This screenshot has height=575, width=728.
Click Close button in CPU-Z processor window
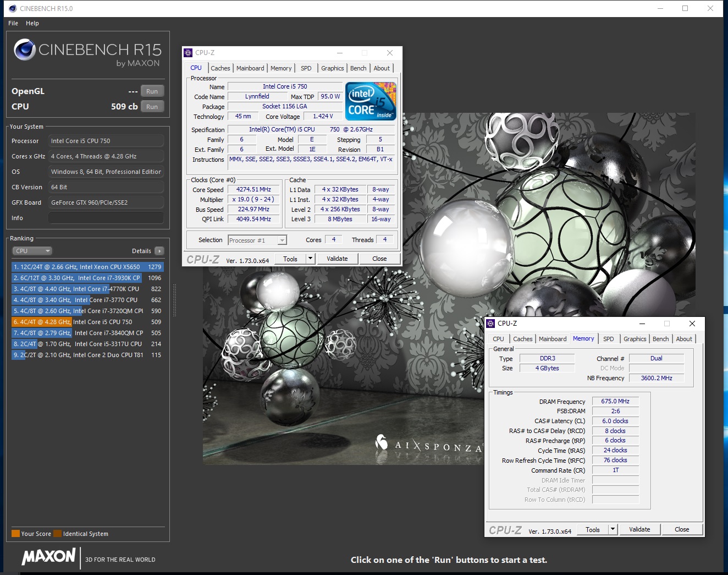coord(379,259)
